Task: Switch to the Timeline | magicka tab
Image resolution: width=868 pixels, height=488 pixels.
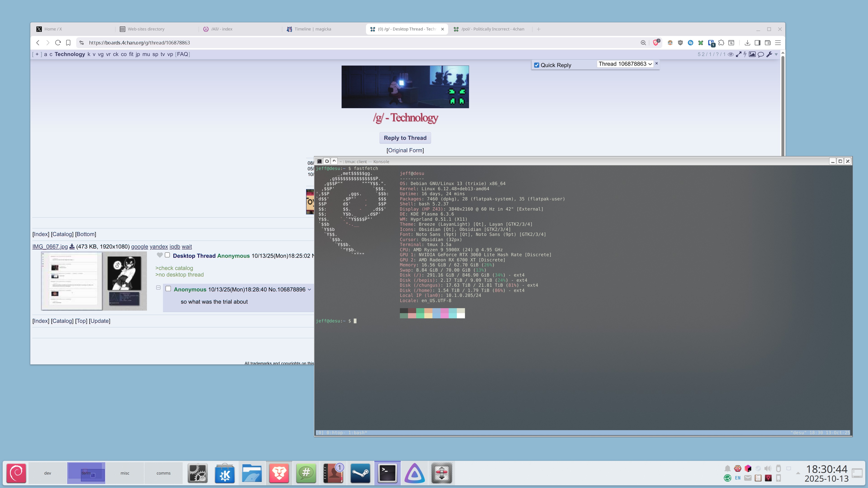Action: 312,29
